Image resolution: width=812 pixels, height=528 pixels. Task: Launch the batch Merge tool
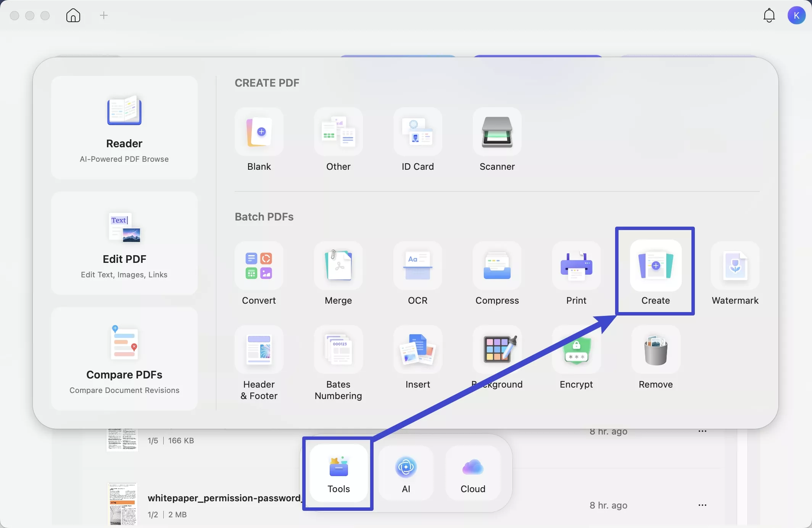(338, 266)
